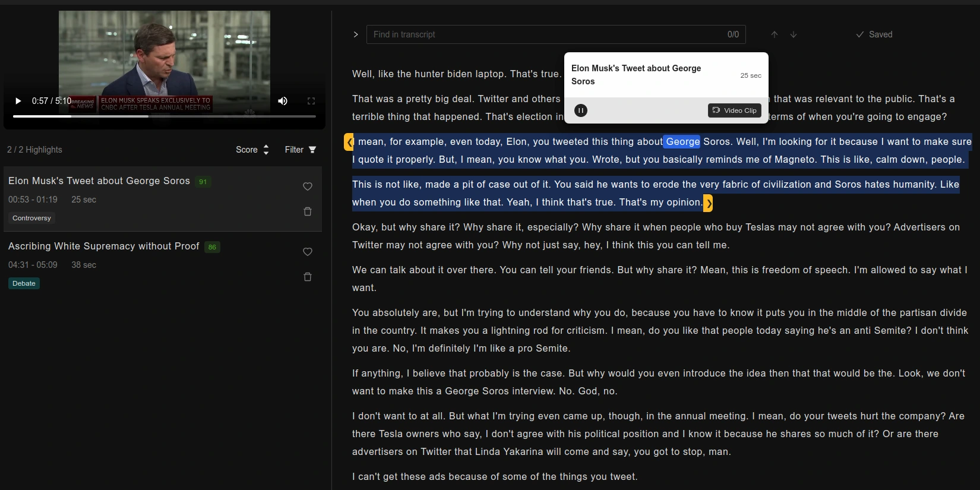The image size is (980, 490).
Task: Play the video
Action: tap(18, 101)
